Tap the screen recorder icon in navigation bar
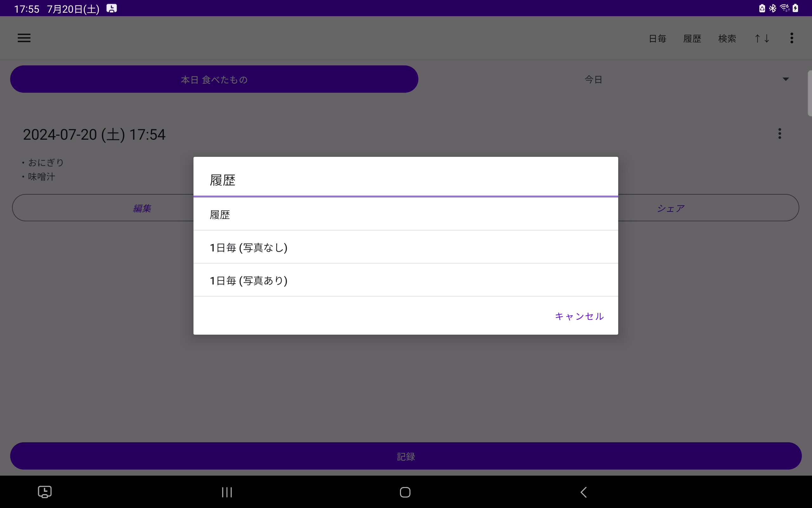 pos(45,492)
